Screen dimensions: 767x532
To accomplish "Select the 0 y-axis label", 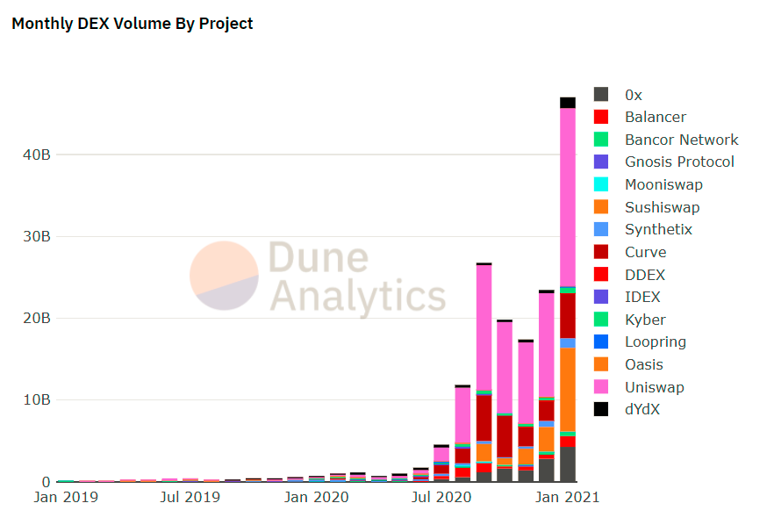I will 46,482.
